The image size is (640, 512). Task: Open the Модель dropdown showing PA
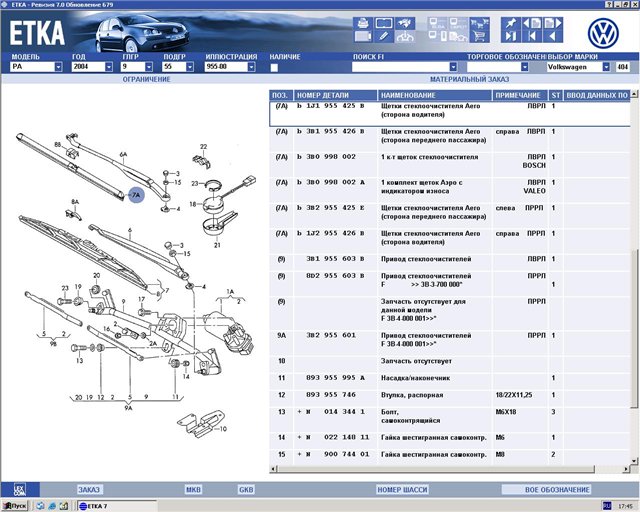point(58,67)
